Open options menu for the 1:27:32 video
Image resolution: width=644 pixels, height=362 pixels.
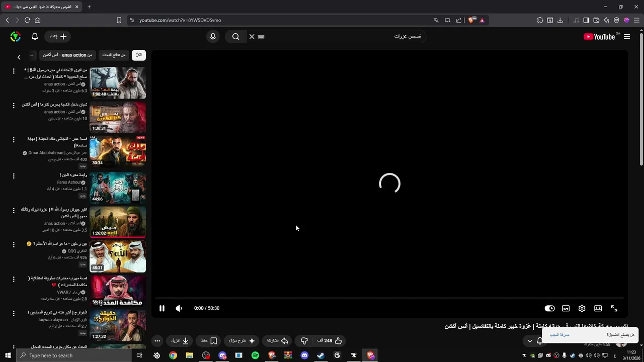click(14, 313)
